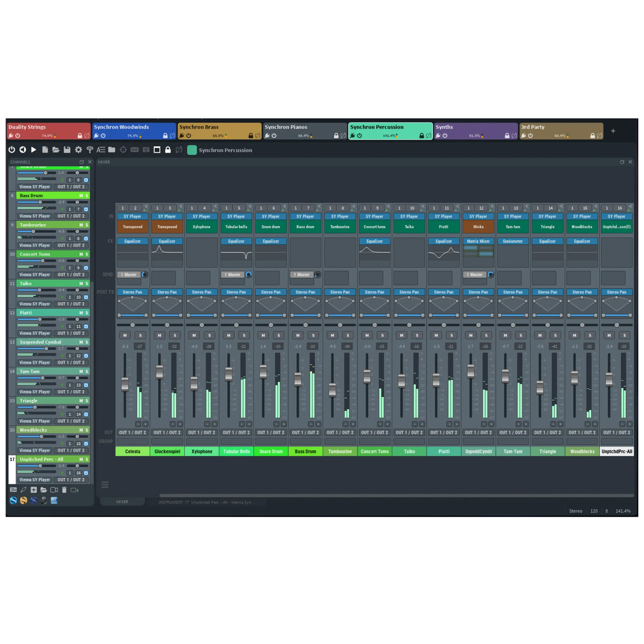The height and width of the screenshot is (644, 644).
Task: Click the blue Synchron Player S icon
Action: pyautogui.click(x=13, y=500)
